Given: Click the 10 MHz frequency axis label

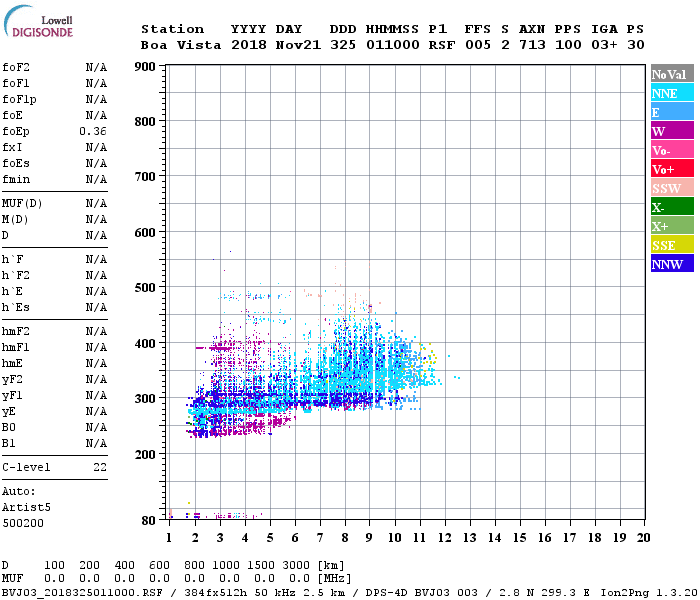Looking at the screenshot, I should [395, 538].
